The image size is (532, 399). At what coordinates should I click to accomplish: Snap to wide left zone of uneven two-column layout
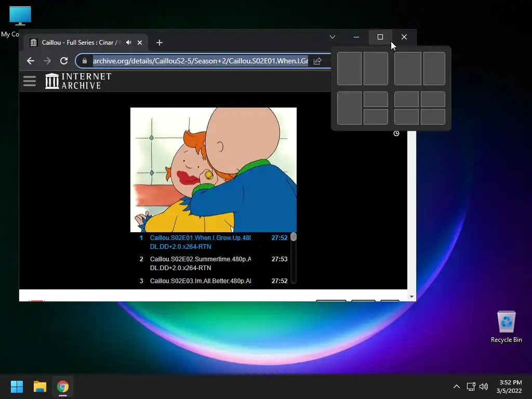[x=407, y=69]
